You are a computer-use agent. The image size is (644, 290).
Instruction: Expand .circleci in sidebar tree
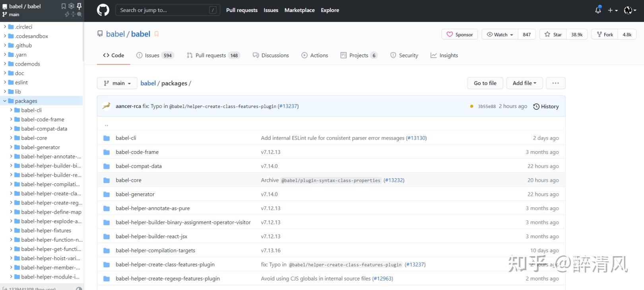click(x=5, y=27)
